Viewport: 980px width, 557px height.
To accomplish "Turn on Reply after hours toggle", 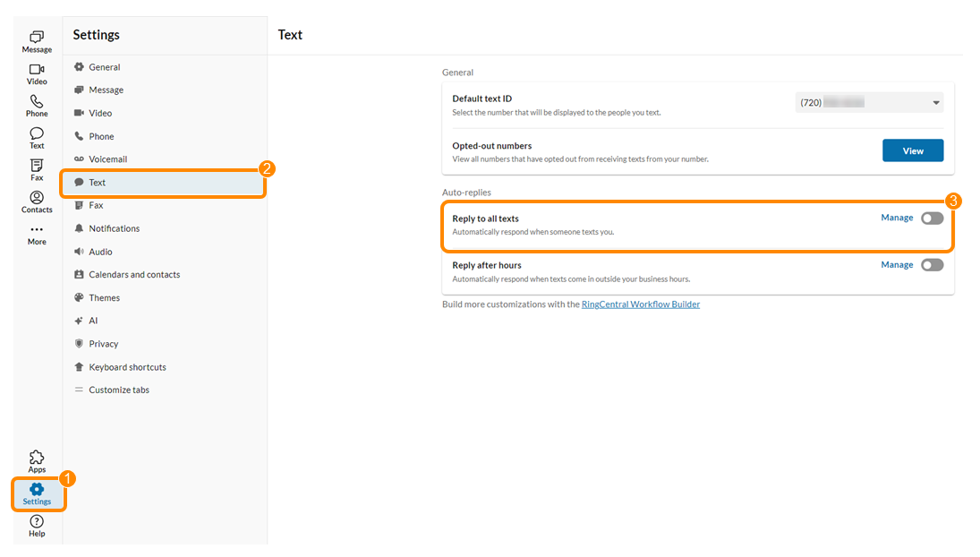I will point(932,265).
